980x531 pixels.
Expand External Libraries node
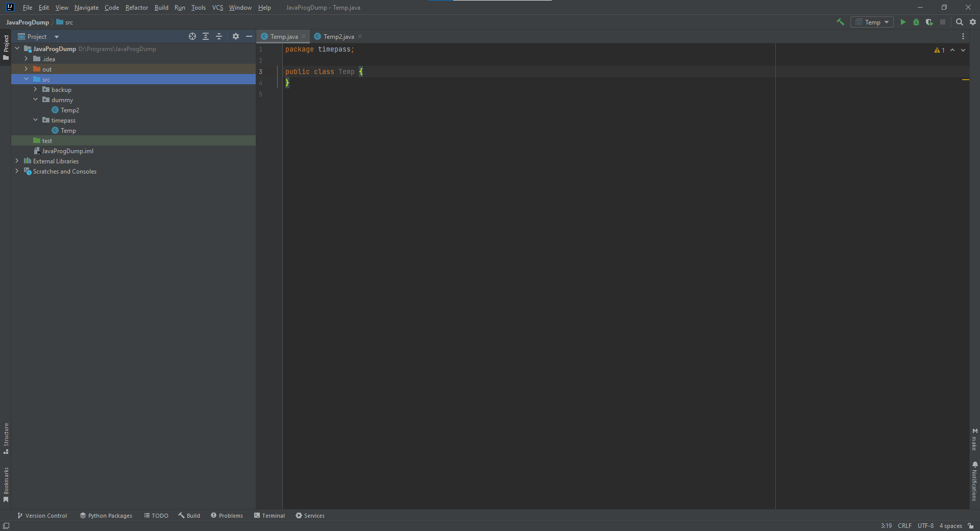[x=17, y=161]
